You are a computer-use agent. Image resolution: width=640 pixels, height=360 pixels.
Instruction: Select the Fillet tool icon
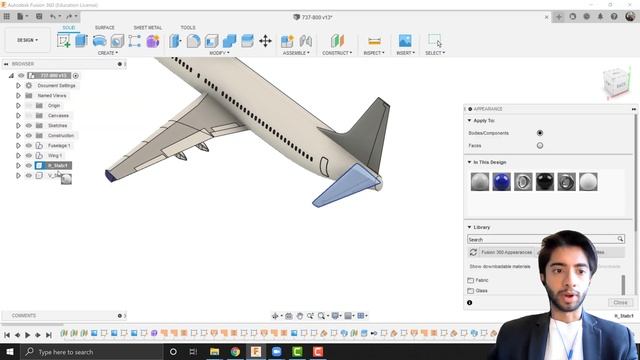(193, 41)
